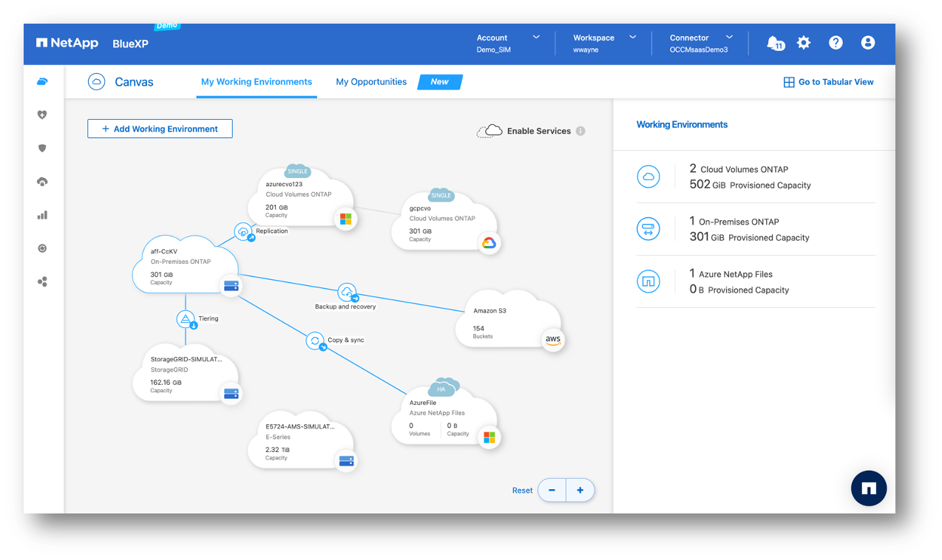
Task: Switch to My Opportunities tab
Action: click(x=371, y=82)
